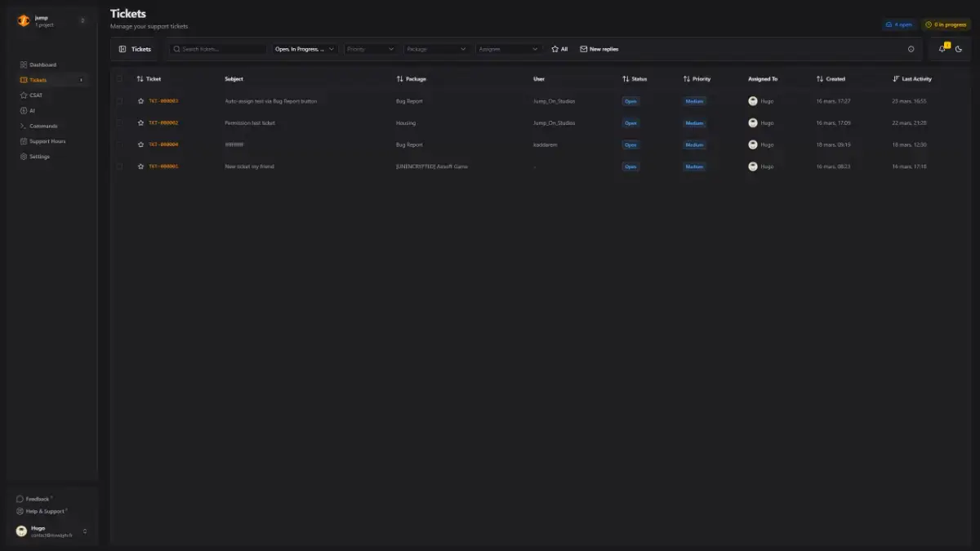This screenshot has width=980, height=551.
Task: Click the Open status badge of TKT-000003
Action: coord(630,101)
